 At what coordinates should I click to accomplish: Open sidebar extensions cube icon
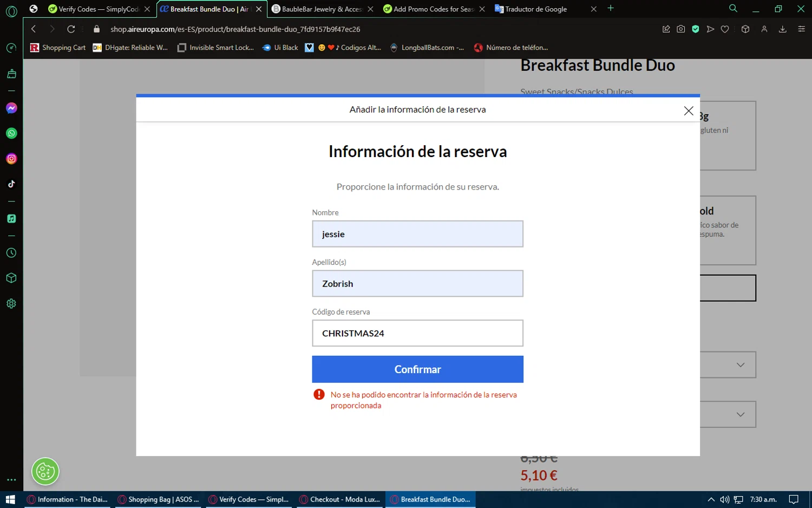tap(11, 278)
